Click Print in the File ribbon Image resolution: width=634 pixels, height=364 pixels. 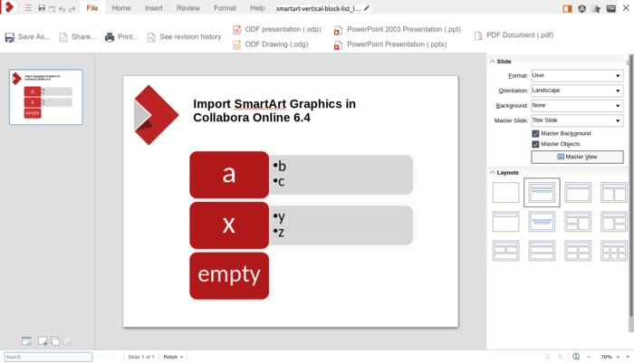tap(121, 37)
